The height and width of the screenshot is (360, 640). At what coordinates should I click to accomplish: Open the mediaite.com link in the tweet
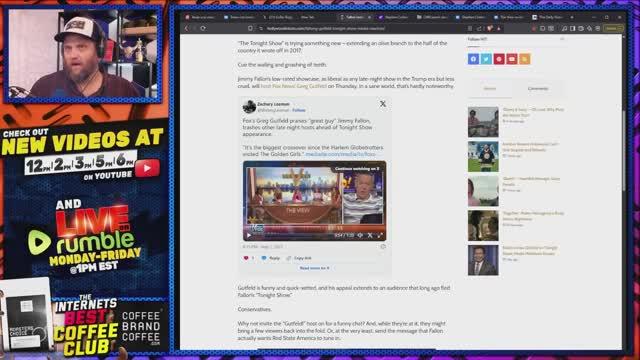(340, 154)
